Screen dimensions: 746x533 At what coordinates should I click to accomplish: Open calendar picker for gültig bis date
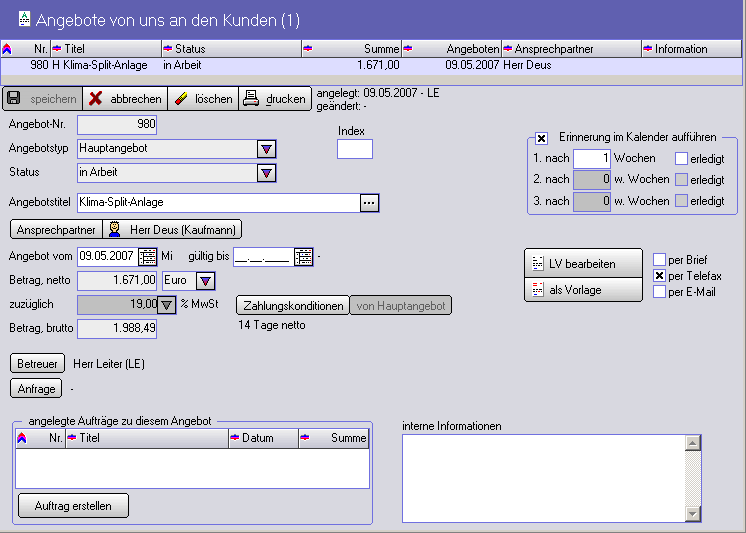click(x=304, y=255)
